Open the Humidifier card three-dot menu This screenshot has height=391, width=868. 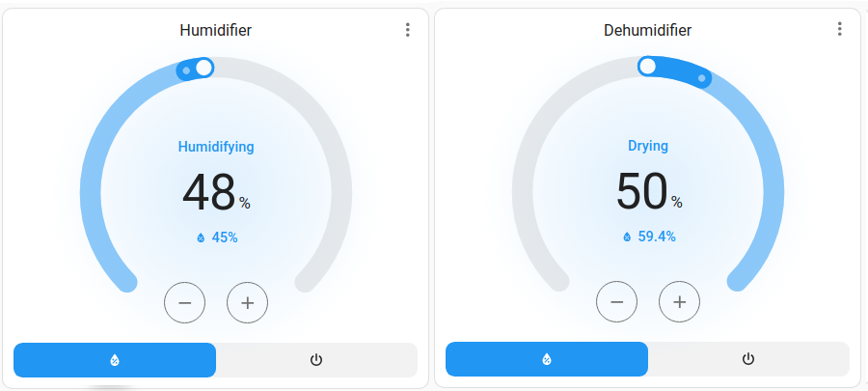click(407, 30)
